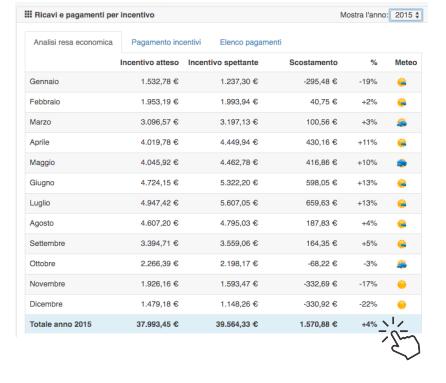Click the Agosto weather icon

[402, 224]
